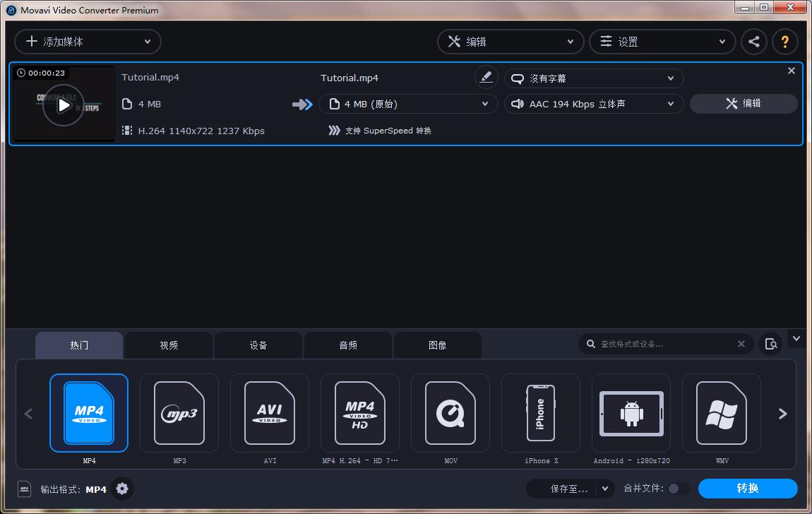Open the Settings dropdown menu
812x514 pixels.
point(662,42)
